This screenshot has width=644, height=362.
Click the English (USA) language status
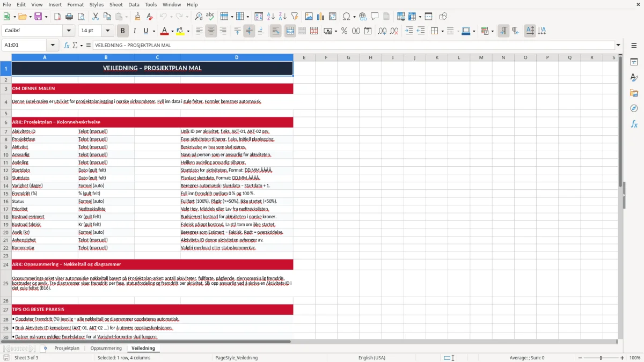(x=371, y=358)
